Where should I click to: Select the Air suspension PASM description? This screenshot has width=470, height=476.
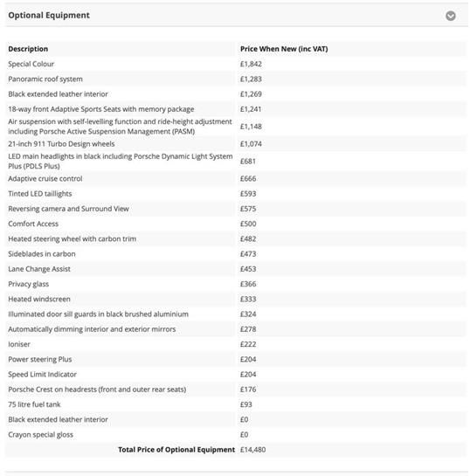pos(120,127)
